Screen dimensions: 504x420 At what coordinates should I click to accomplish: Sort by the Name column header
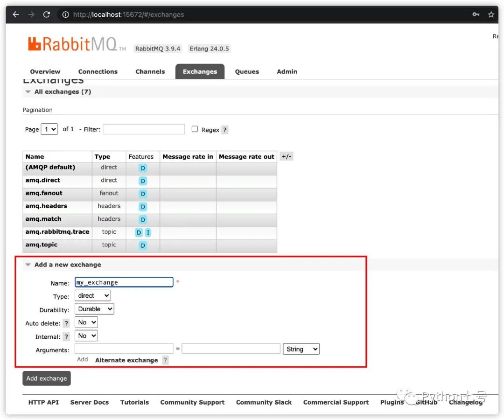35,156
